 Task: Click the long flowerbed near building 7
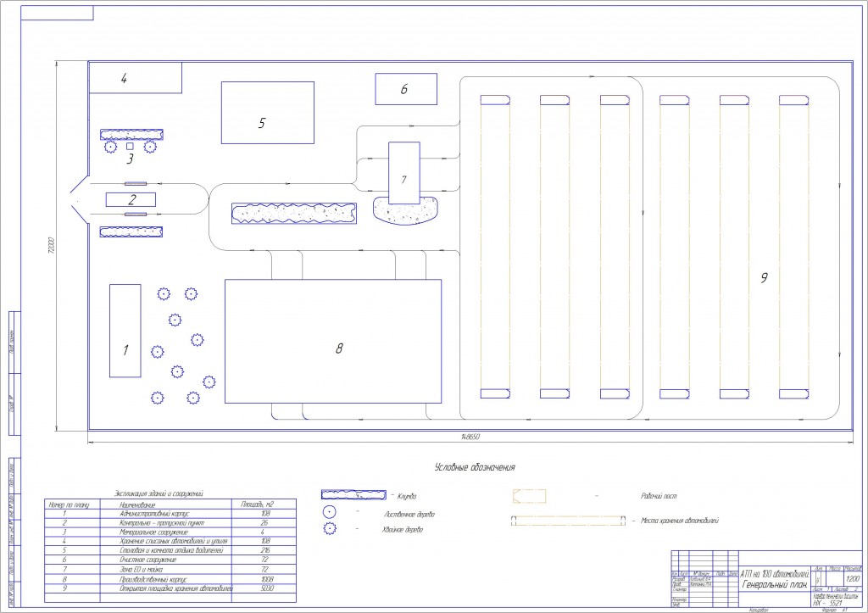coord(294,214)
